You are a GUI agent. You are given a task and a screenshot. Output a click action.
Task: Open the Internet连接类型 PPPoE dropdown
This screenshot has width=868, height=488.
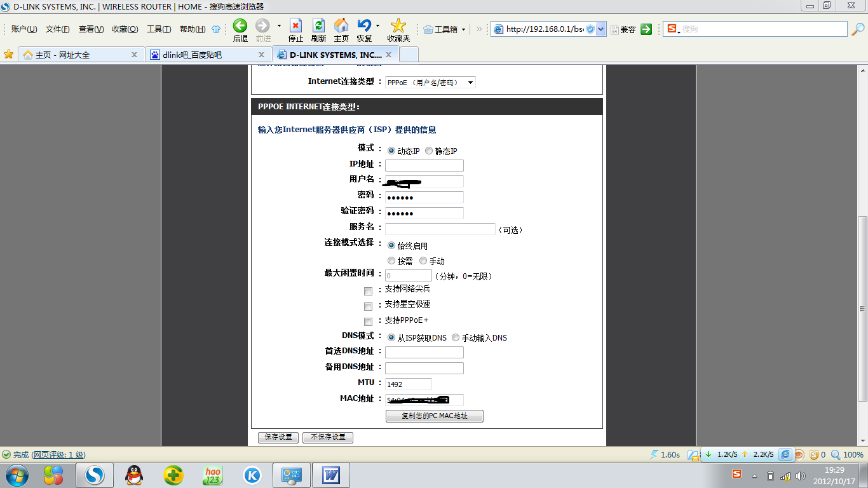pos(430,83)
